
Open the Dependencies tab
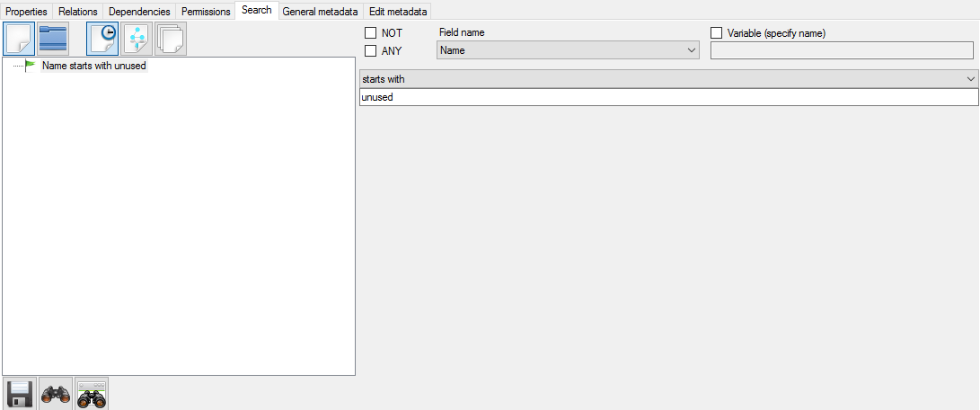click(139, 11)
